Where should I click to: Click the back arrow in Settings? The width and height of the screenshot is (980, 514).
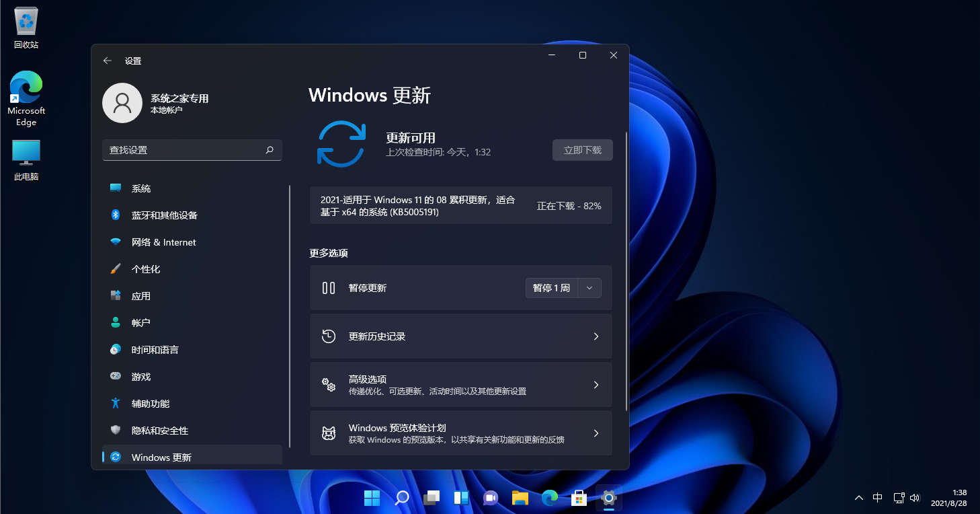(108, 61)
